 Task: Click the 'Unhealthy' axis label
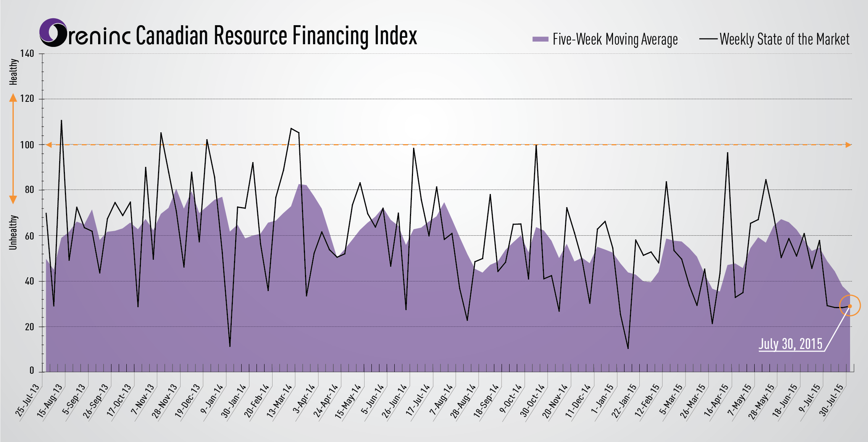pyautogui.click(x=13, y=232)
